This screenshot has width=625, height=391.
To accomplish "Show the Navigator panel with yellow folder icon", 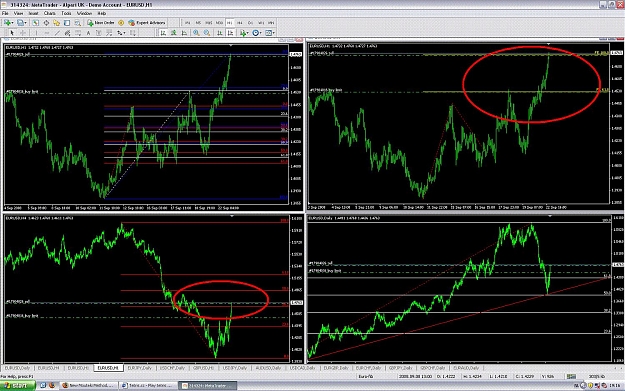I will pyautogui.click(x=57, y=23).
